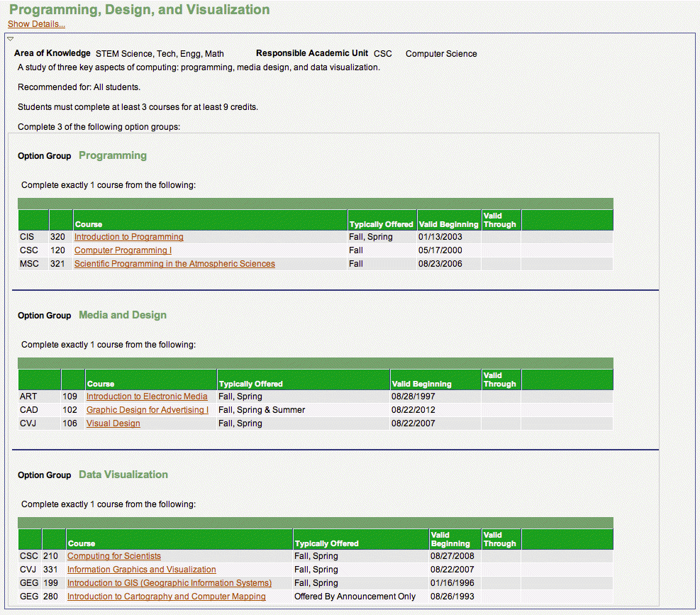Screen dimensions: 700x615
Task: Collapse the details disclosure triangle
Action: coord(11,38)
